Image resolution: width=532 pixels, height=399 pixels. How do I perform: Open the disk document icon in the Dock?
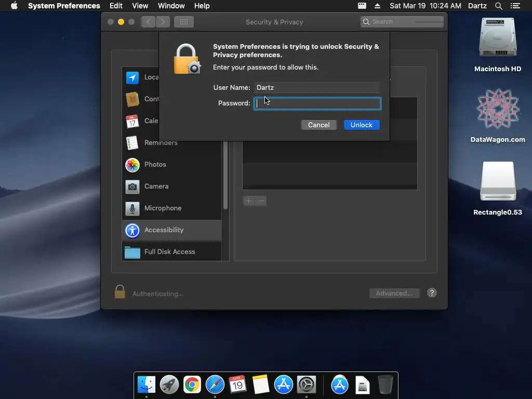(x=362, y=385)
